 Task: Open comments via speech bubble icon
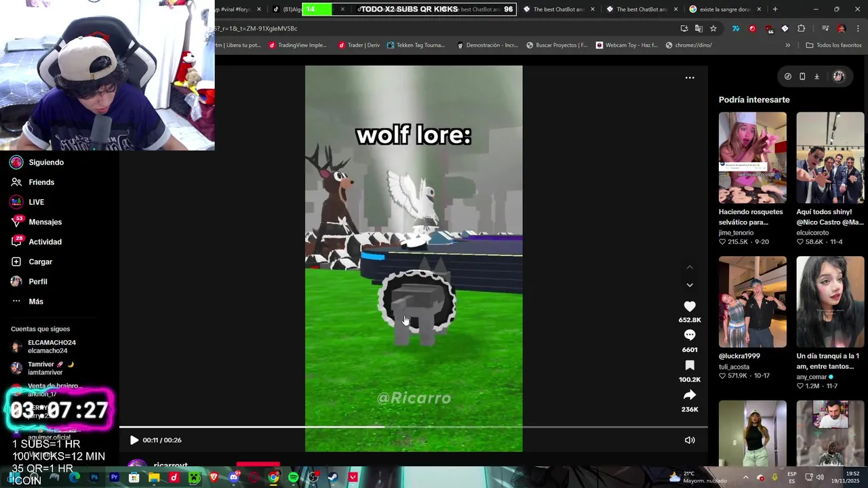(x=690, y=335)
